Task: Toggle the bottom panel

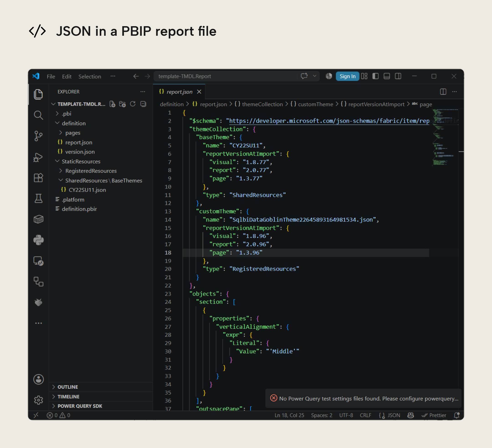Action: point(387,76)
